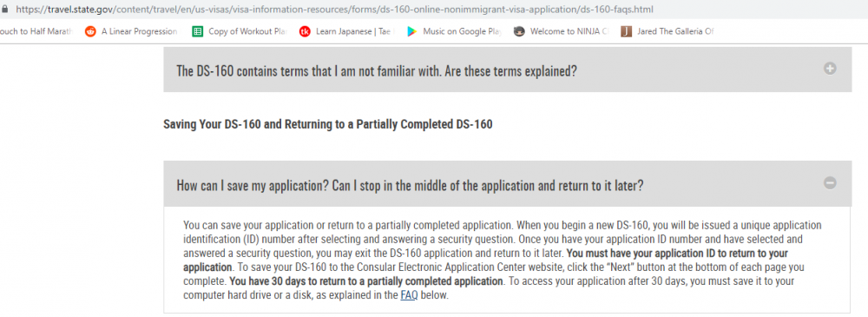Click the green Google Sheets bookmark icon
The image size is (868, 317).
[x=198, y=31]
